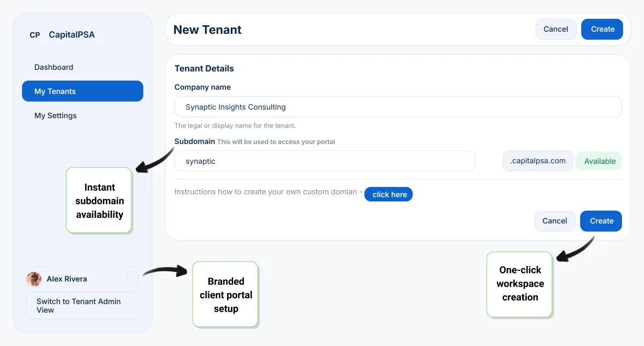Open custom domain instructions via click here
The height and width of the screenshot is (346, 644).
(x=389, y=194)
